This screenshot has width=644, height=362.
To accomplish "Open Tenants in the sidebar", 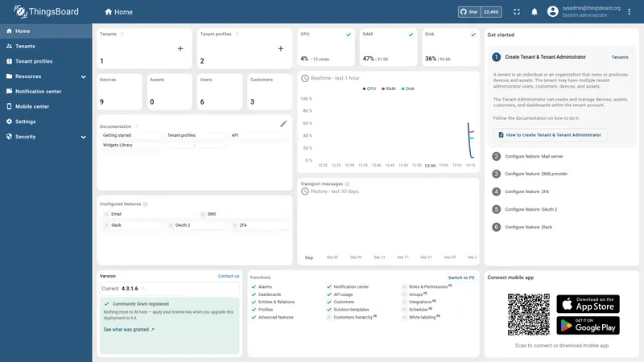I will pyautogui.click(x=46, y=46).
